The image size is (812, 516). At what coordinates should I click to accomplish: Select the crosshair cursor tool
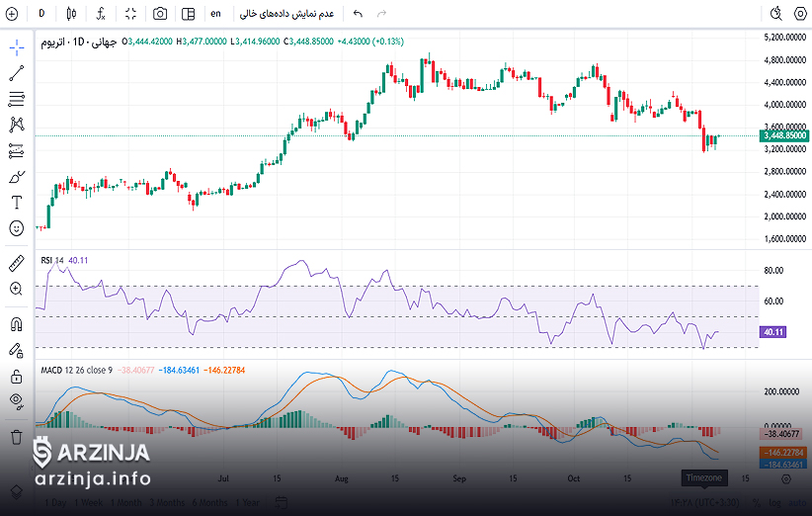pos(17,47)
